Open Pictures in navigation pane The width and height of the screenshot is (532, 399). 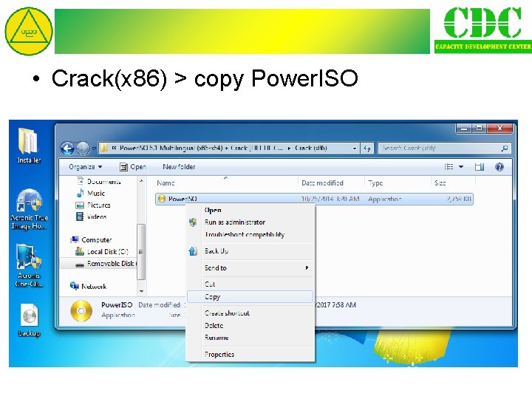pos(93,205)
